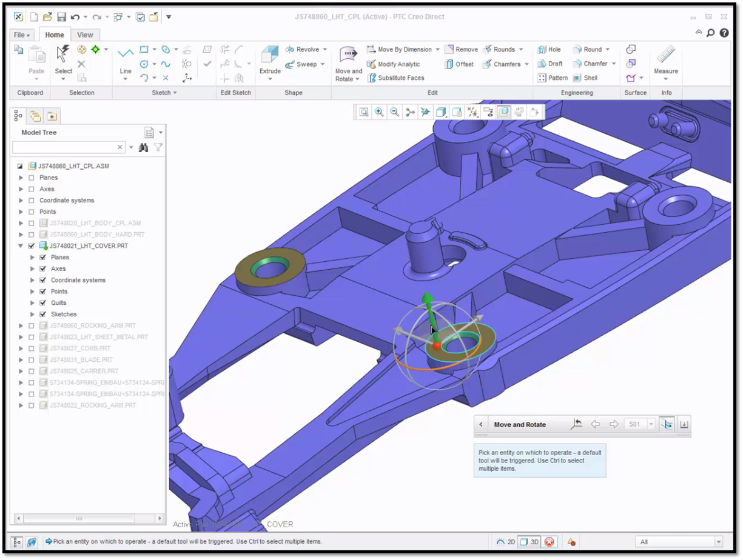Collapse the JS748021_LHT_COVER.PRT tree node

click(21, 246)
